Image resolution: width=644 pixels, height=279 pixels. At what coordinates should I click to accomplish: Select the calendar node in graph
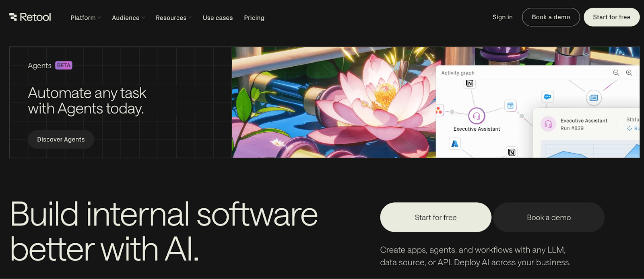510,106
